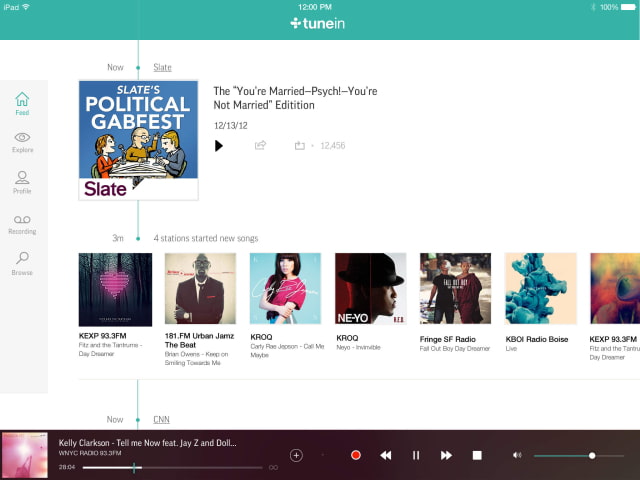Click the playback progress bar

[172, 468]
